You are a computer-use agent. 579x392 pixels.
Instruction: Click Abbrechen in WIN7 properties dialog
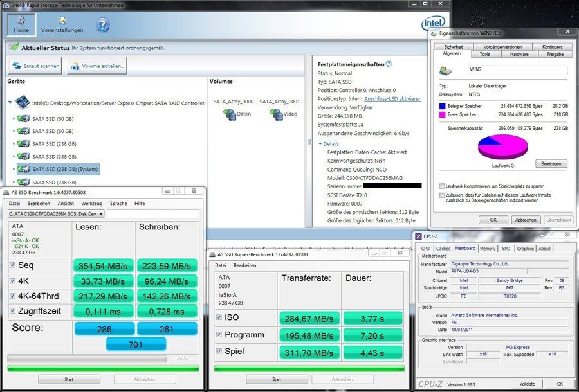pyautogui.click(x=526, y=220)
